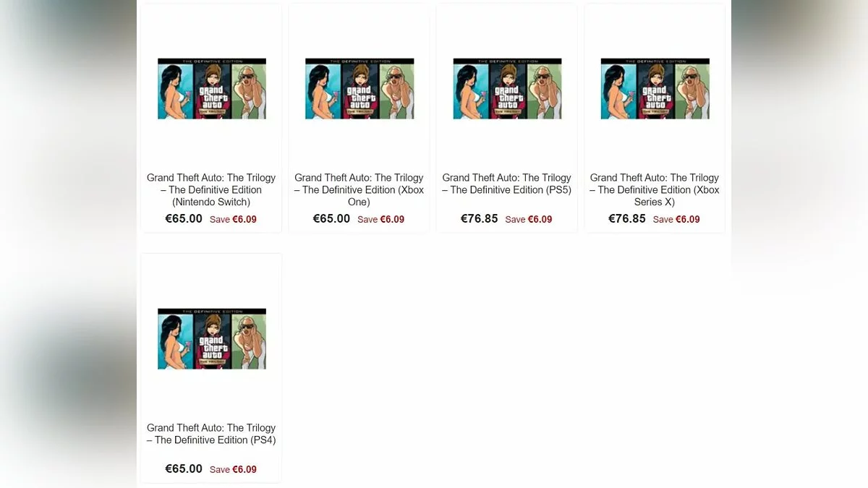The height and width of the screenshot is (488, 868).
Task: Click Save €6.09 label under PS5 edition
Action: tap(529, 219)
